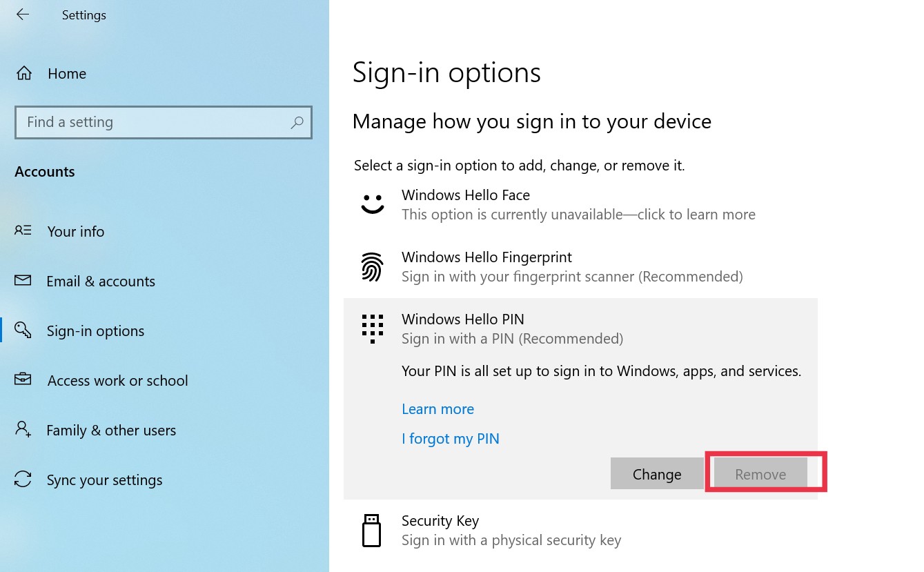
Task: Click the back arrow at top left
Action: pyautogui.click(x=22, y=14)
